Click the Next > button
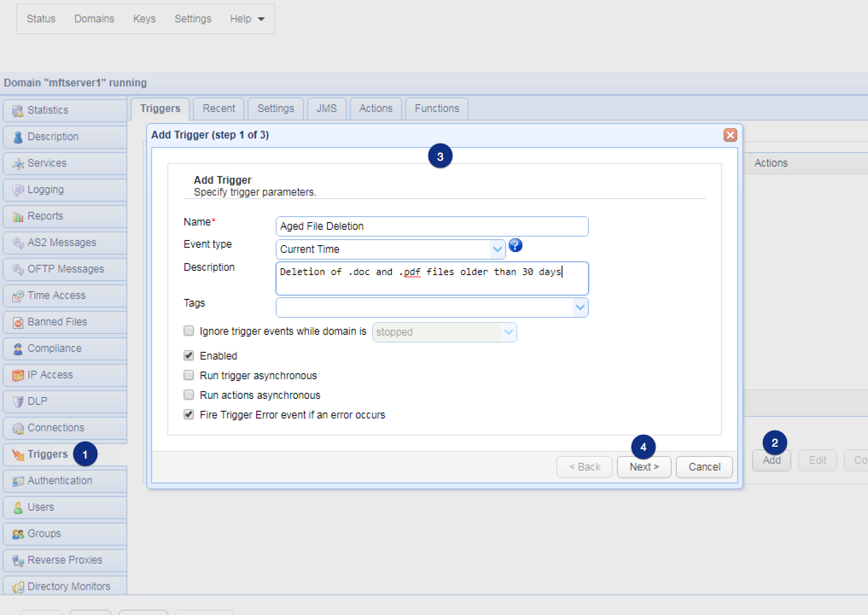 point(644,467)
